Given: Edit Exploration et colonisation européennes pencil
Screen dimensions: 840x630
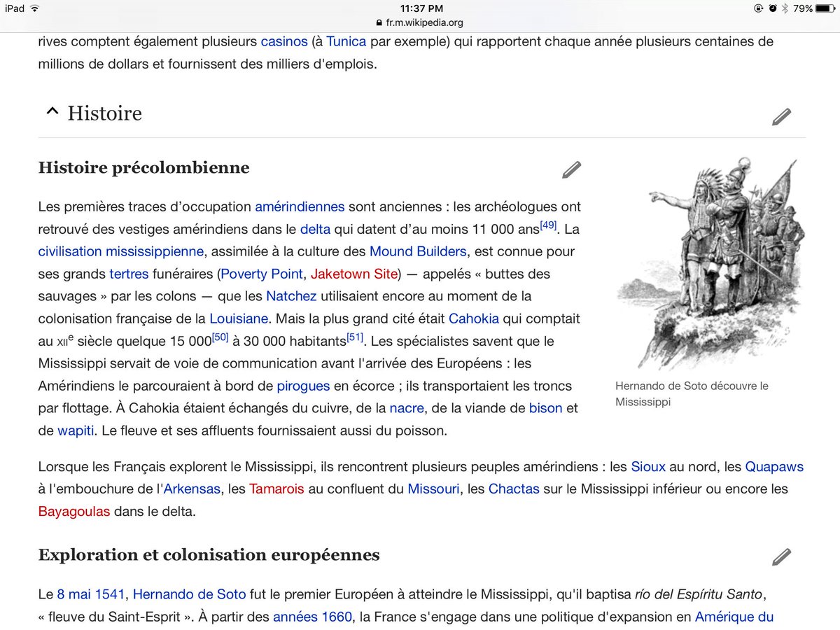Looking at the screenshot, I should pos(781,556).
